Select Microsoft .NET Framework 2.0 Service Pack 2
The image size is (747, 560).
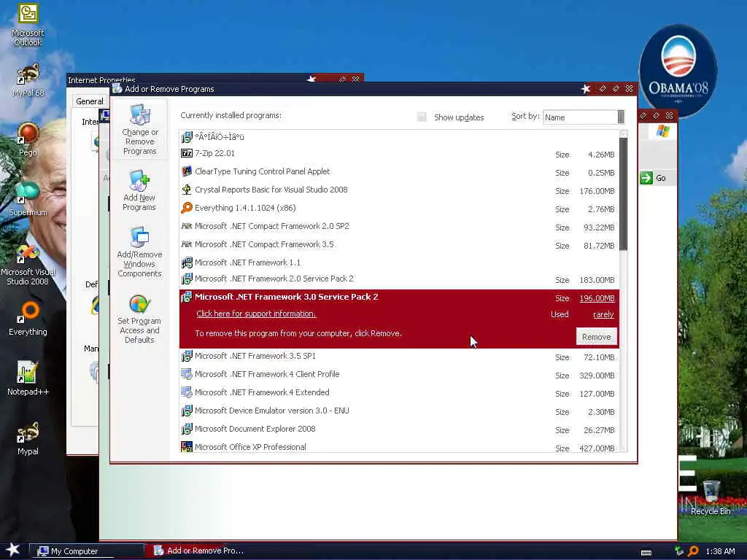click(399, 279)
